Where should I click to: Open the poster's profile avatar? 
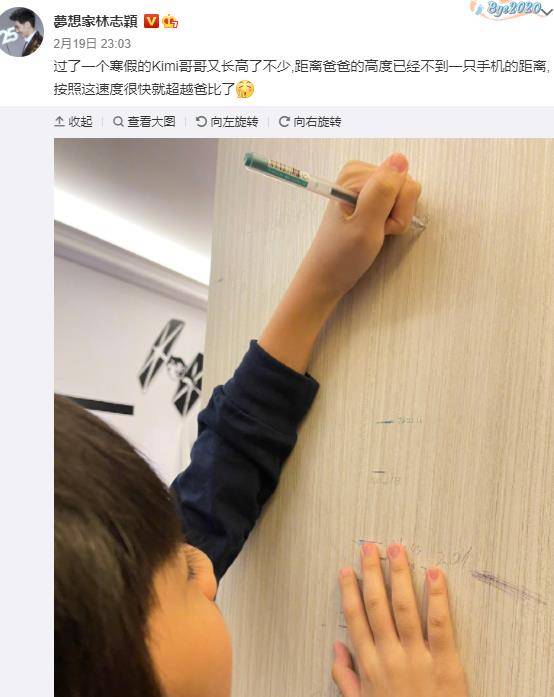point(21,32)
